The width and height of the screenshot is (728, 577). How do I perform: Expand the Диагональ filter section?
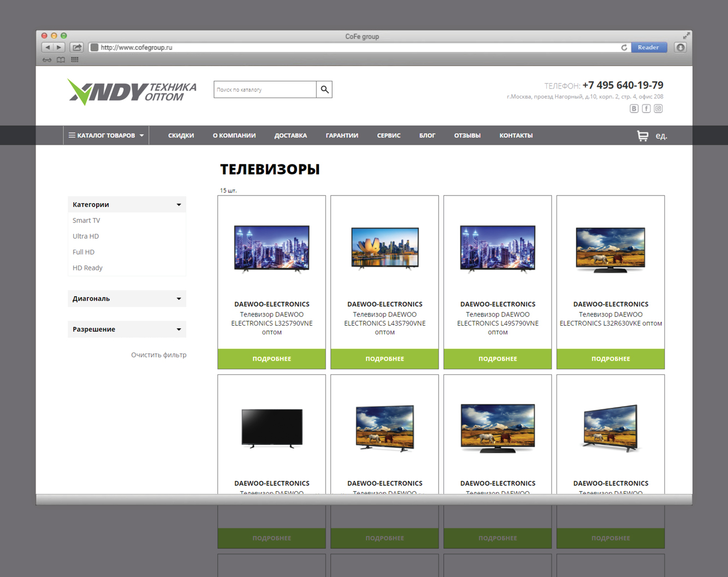tap(127, 298)
